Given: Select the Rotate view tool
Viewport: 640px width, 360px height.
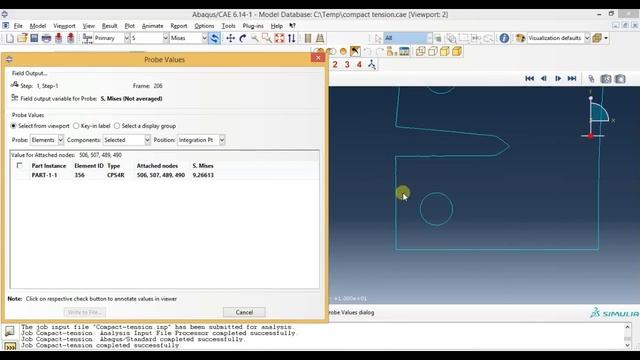Looking at the screenshot, I should tap(243, 38).
